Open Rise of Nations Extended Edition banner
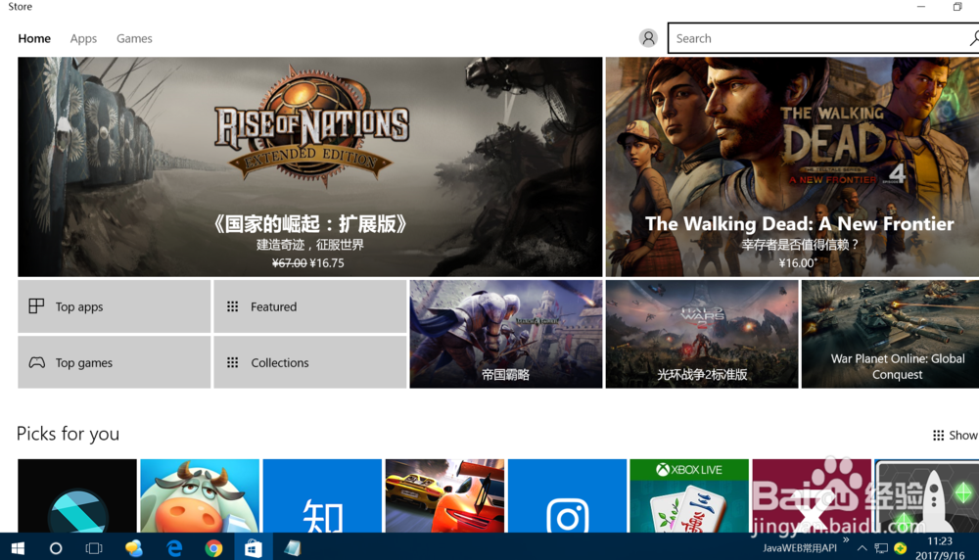The width and height of the screenshot is (979, 560). [x=310, y=166]
